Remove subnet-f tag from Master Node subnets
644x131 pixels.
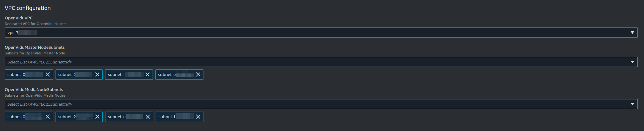pos(148,74)
